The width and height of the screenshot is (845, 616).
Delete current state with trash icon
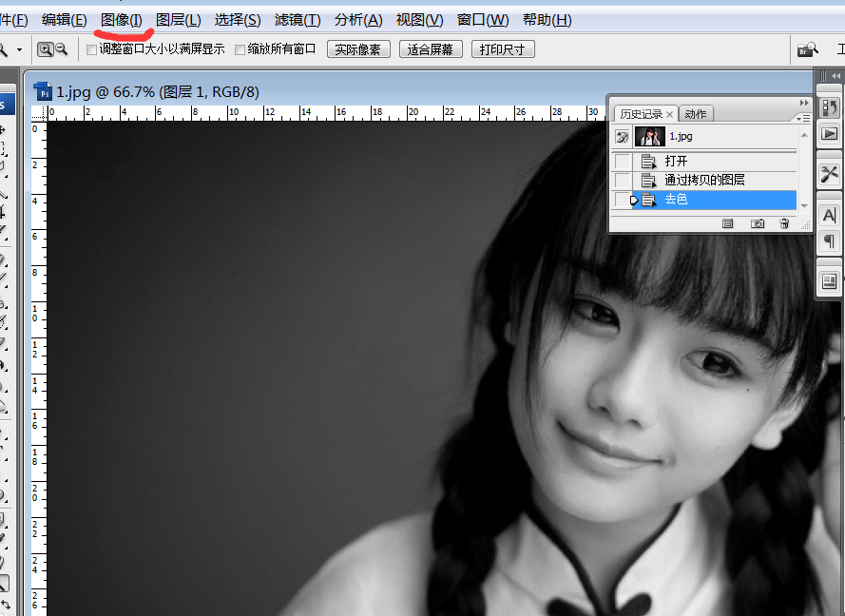click(x=785, y=223)
